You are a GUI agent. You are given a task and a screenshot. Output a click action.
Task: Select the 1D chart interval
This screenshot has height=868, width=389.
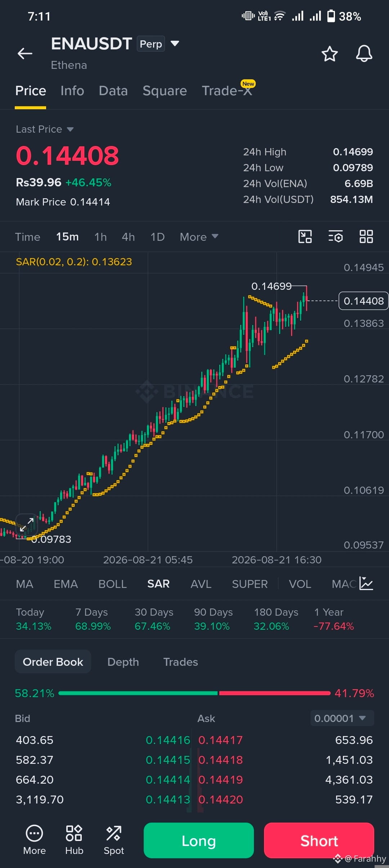(157, 237)
